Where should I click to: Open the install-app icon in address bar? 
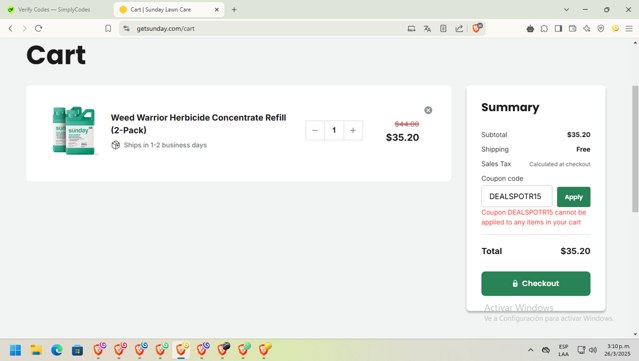coord(412,29)
